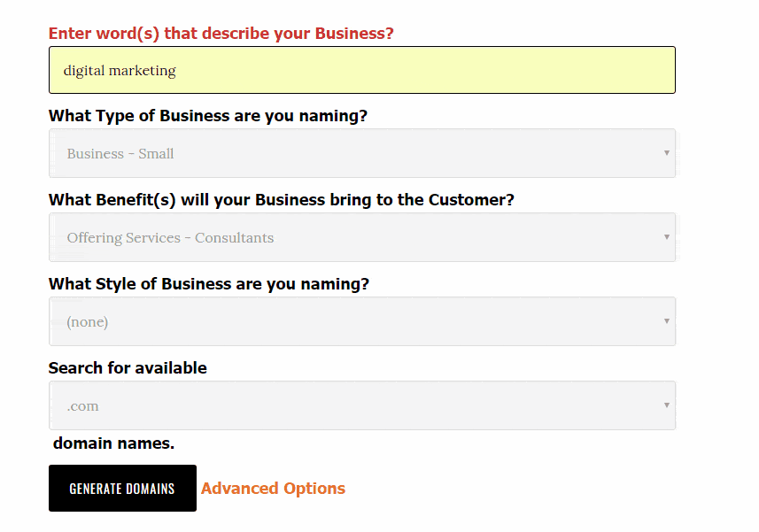Select the '.com' domain extension dropdown
759x532 pixels.
click(354, 405)
